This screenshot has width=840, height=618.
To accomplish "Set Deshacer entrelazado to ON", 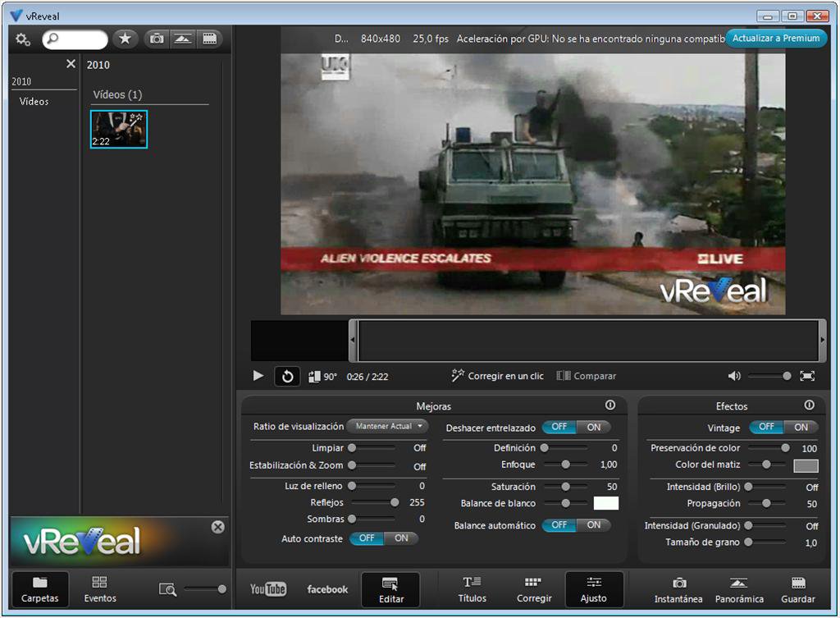I will [x=594, y=428].
